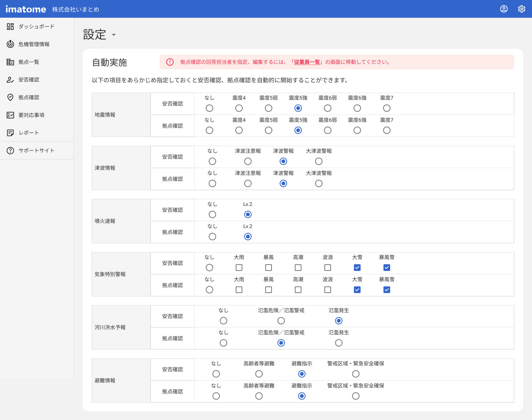
Task: Open the user account icon
Action: [x=504, y=9]
